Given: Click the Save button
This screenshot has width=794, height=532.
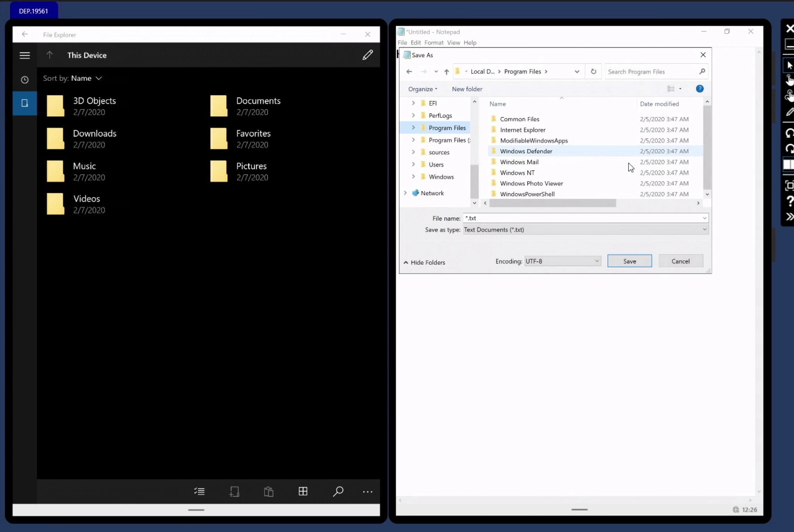Looking at the screenshot, I should click(629, 261).
